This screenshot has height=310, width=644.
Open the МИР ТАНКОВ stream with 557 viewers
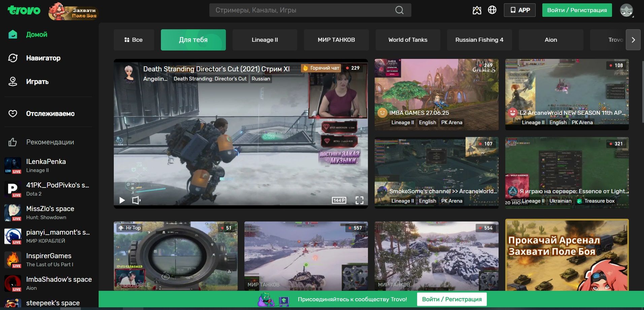306,256
